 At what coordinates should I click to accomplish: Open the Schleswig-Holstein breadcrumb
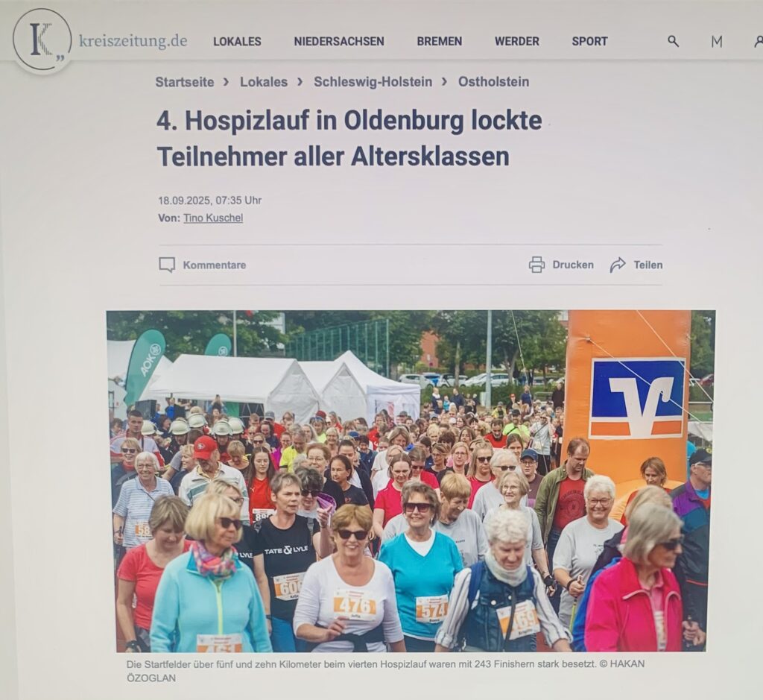coord(373,82)
